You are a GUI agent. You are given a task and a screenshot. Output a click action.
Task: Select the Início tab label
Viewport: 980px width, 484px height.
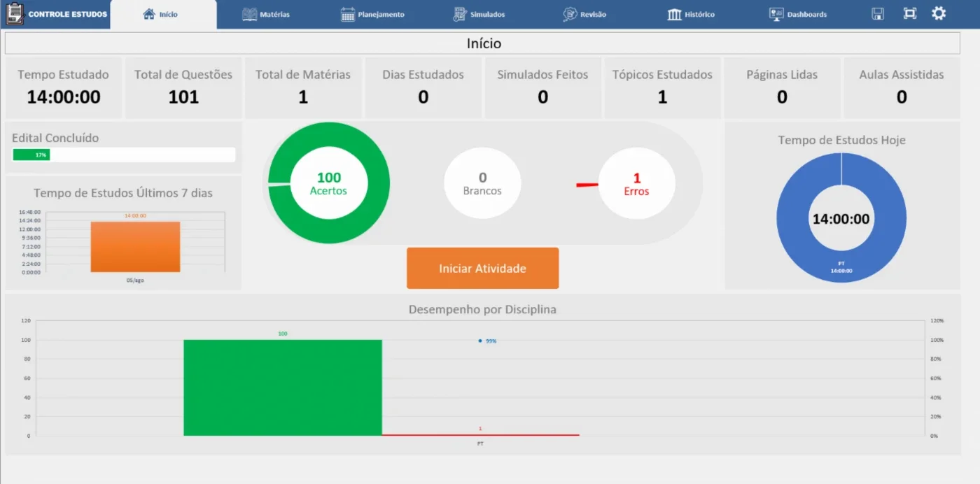(x=168, y=15)
